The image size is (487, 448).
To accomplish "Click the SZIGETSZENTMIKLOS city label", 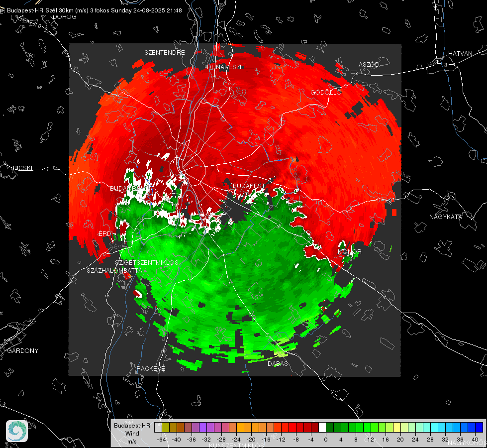I will [147, 262].
